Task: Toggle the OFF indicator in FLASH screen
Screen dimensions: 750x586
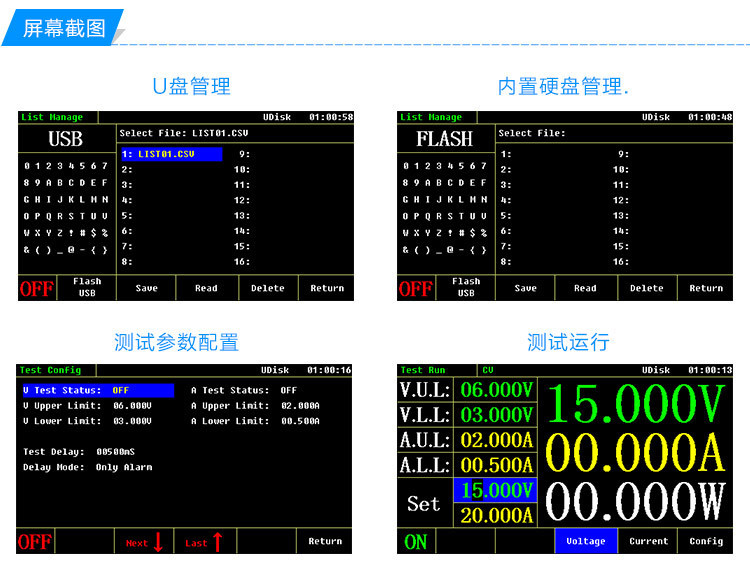Action: point(416,288)
